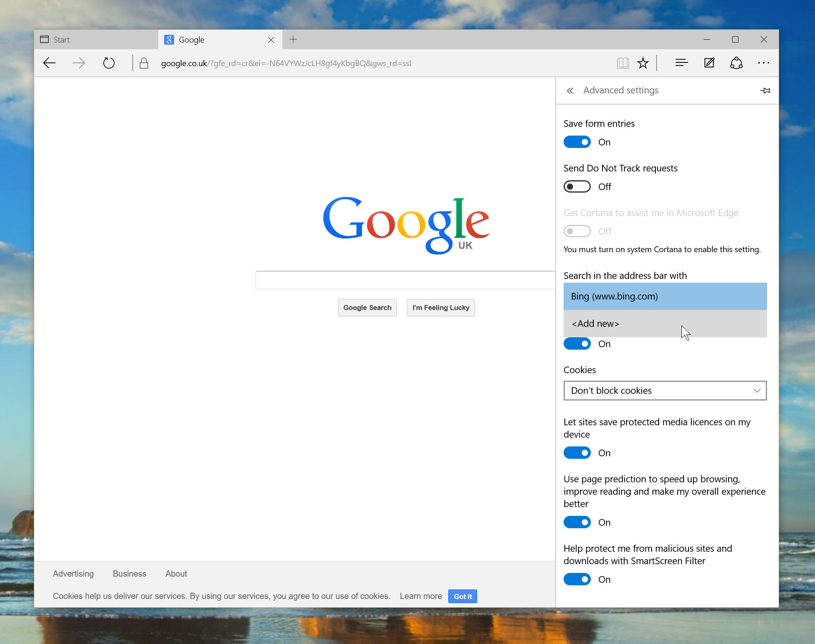Viewport: 815px width, 644px height.
Task: Select Bing from the search engine dropdown
Action: click(664, 296)
